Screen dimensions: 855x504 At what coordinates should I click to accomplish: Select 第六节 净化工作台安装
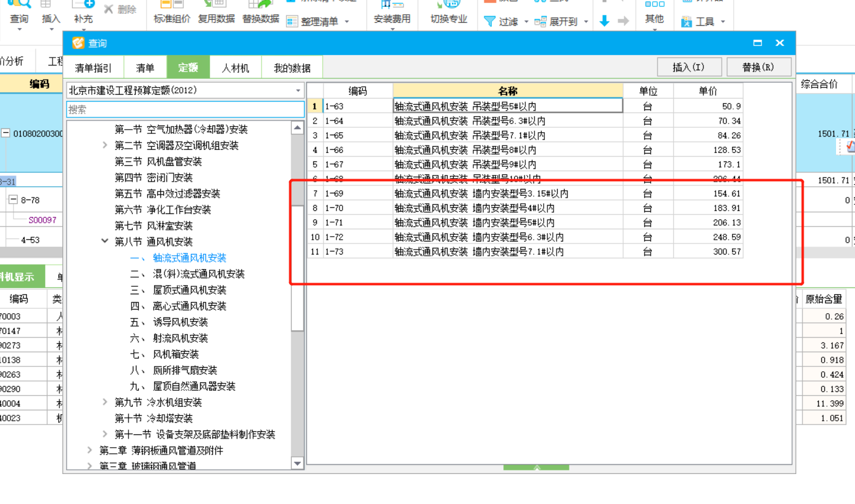pyautogui.click(x=163, y=210)
